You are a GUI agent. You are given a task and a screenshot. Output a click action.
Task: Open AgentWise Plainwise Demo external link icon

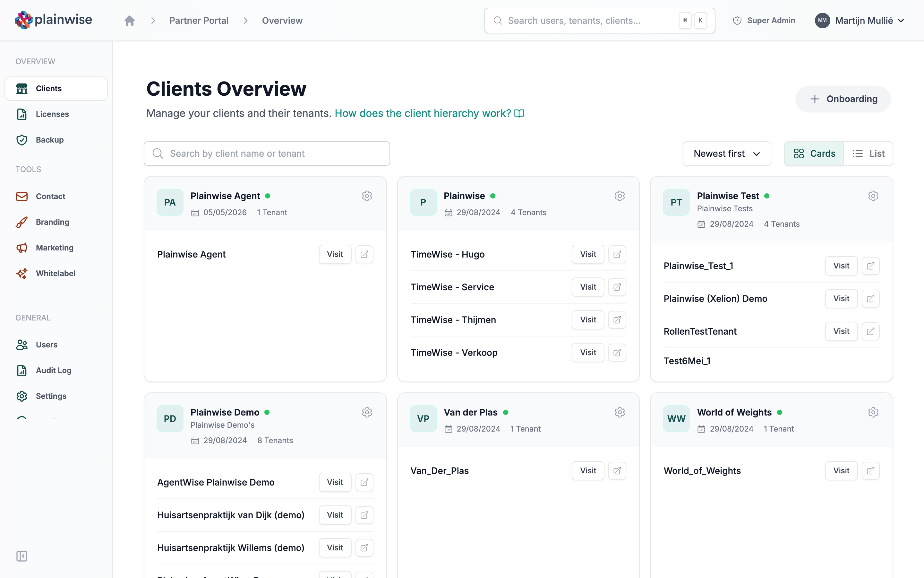point(364,482)
